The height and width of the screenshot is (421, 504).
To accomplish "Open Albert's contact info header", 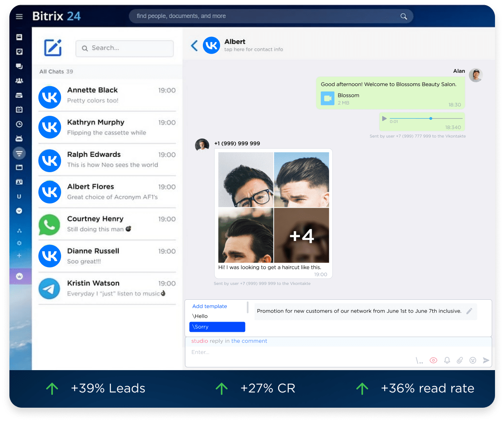I will [253, 45].
